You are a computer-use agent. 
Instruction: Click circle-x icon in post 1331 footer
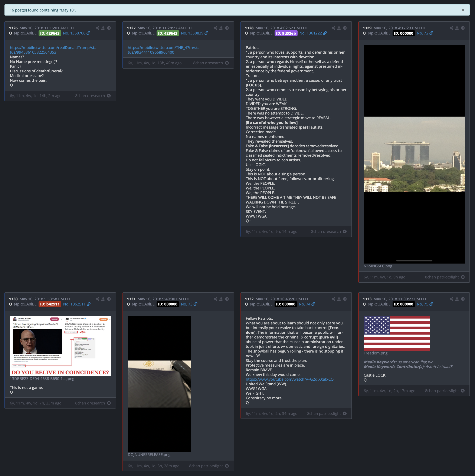click(227, 466)
